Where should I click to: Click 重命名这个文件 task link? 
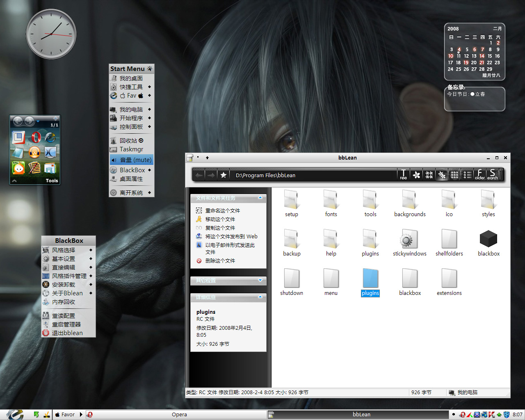223,210
